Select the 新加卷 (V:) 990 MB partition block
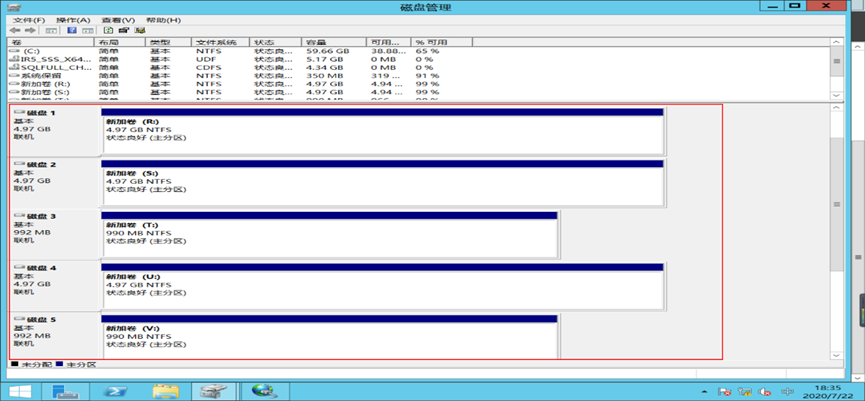The height and width of the screenshot is (401, 865). (330, 337)
